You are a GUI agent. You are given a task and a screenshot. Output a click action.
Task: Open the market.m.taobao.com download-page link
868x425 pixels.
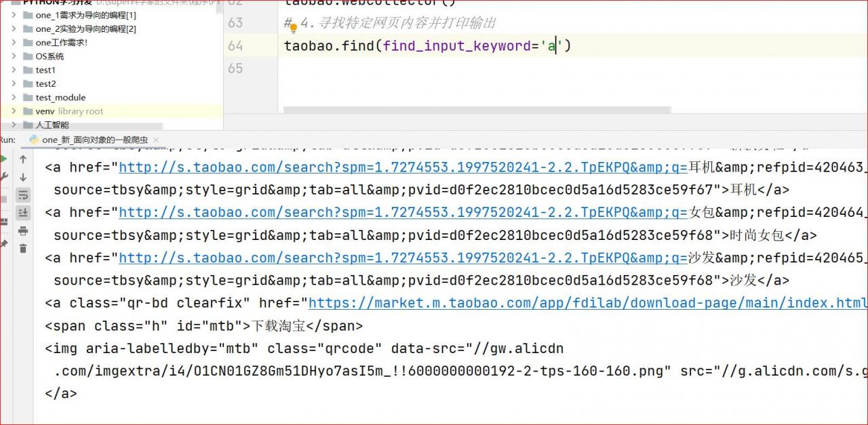588,303
